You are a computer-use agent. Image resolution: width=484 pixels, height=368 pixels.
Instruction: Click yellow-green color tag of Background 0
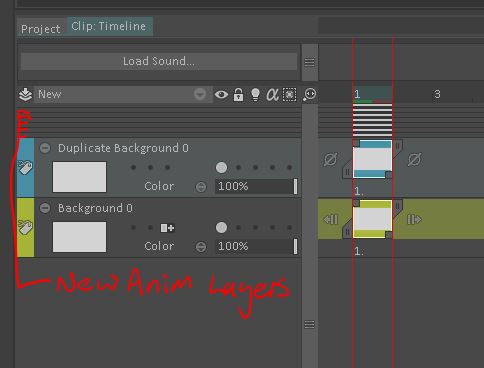(25, 228)
